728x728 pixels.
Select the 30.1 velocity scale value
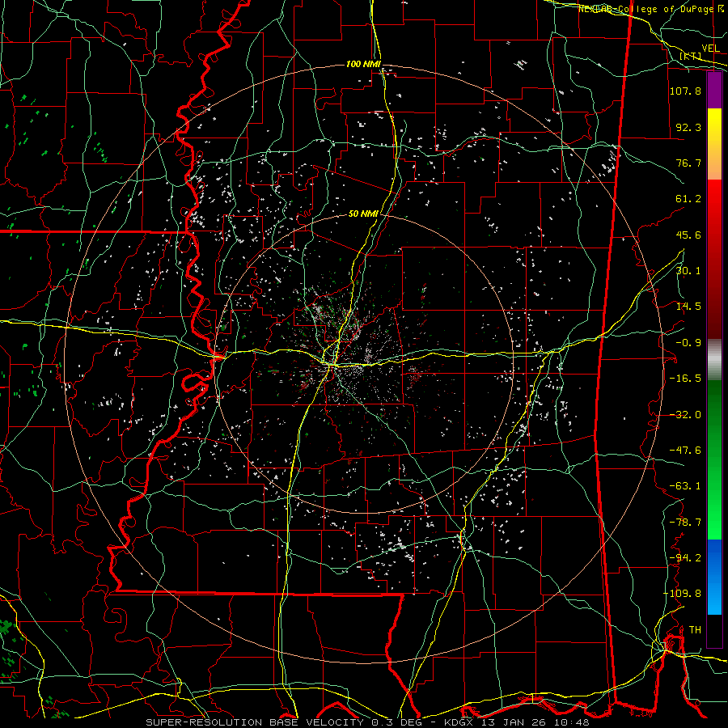[689, 271]
